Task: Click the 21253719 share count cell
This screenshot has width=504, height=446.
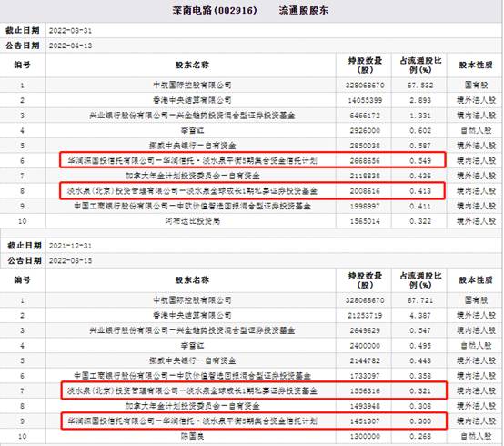Action: click(365, 316)
